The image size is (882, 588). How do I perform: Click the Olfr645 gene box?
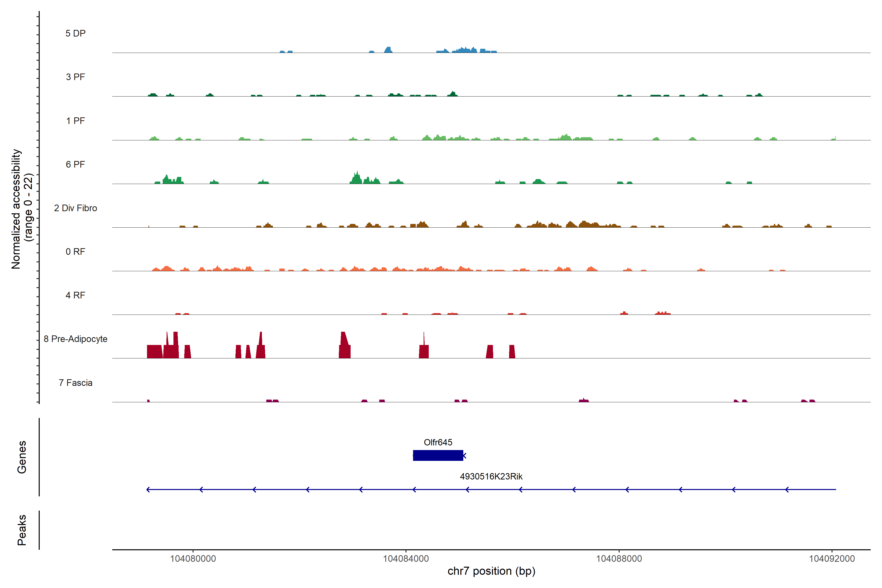pos(438,455)
